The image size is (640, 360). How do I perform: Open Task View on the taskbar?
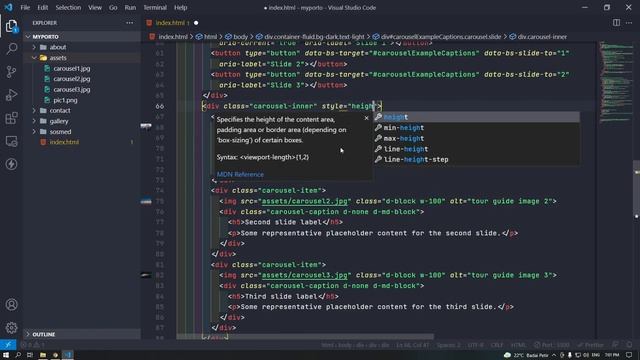point(30,355)
